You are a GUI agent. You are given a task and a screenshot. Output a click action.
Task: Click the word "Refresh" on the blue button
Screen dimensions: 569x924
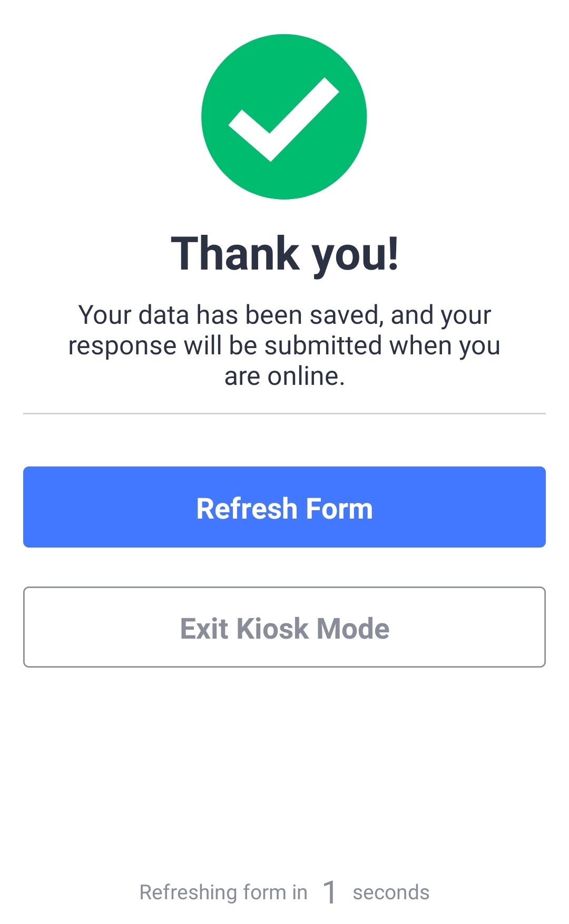247,509
